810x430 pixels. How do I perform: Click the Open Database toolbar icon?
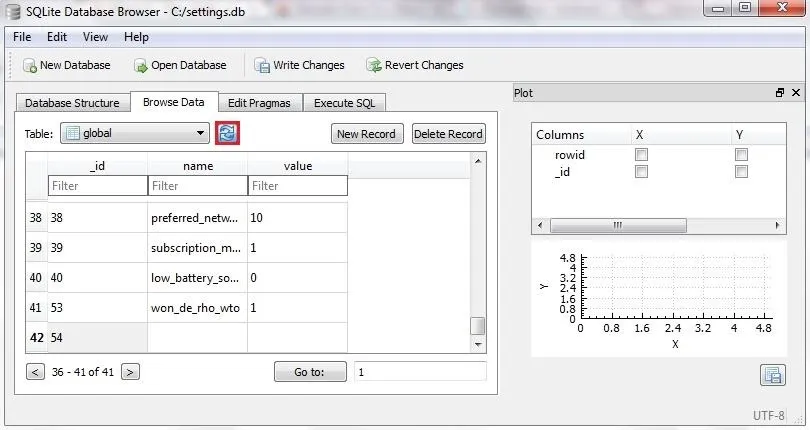click(141, 66)
